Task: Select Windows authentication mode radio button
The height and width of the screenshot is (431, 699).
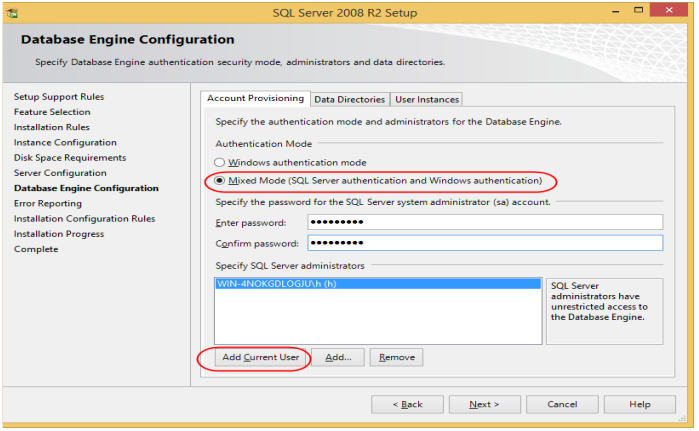Action: pyautogui.click(x=219, y=163)
